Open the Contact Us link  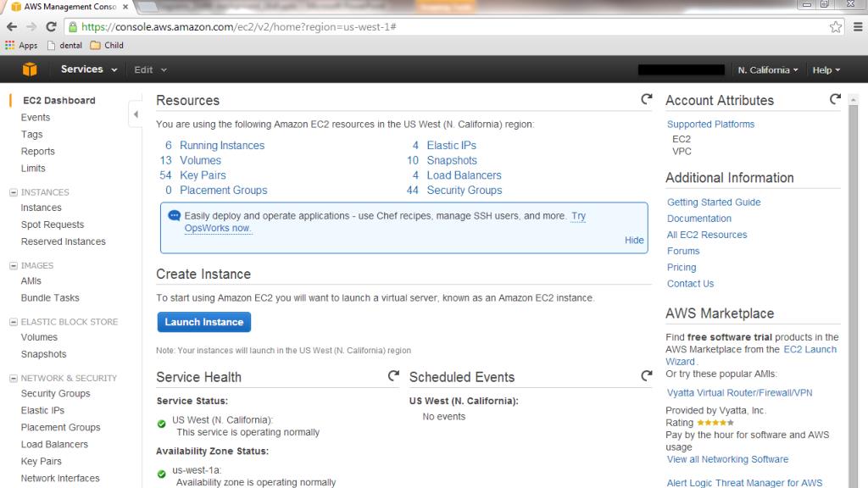click(x=690, y=283)
